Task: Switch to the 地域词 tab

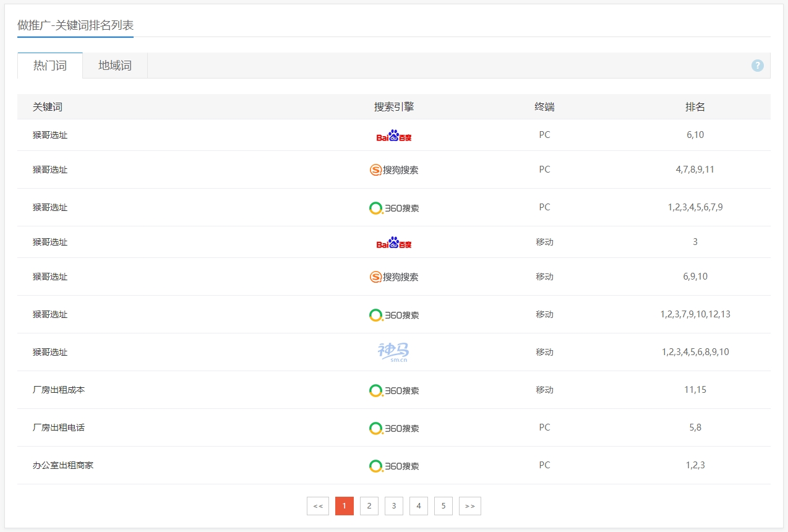Action: [x=115, y=66]
